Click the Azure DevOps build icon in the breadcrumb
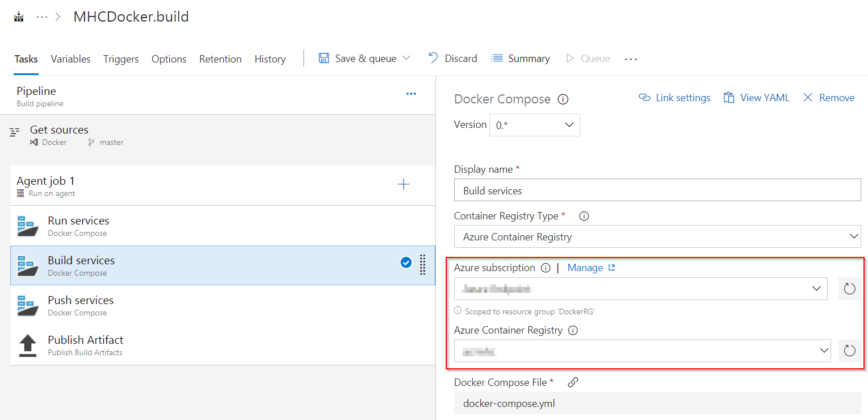868x420 pixels. point(19,17)
